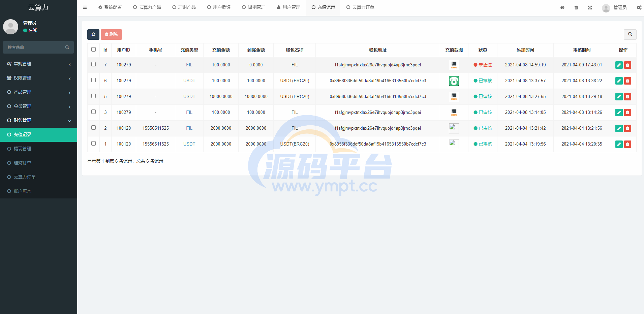
Task: Delete record Id 2 with red trash
Action: pyautogui.click(x=627, y=128)
